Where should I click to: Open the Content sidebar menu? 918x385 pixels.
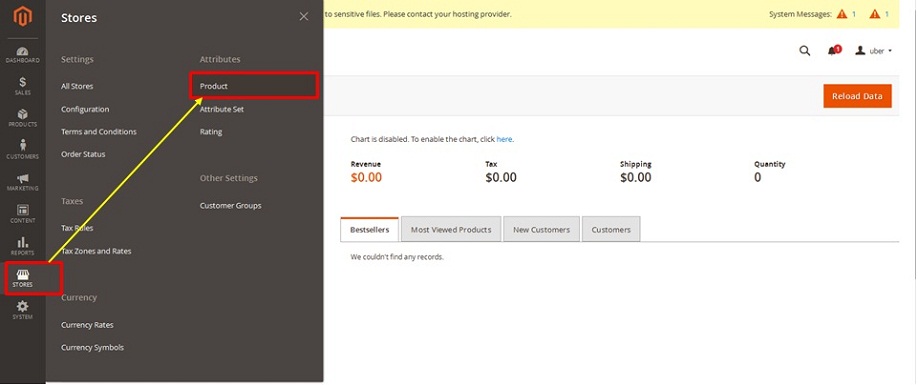(23, 214)
